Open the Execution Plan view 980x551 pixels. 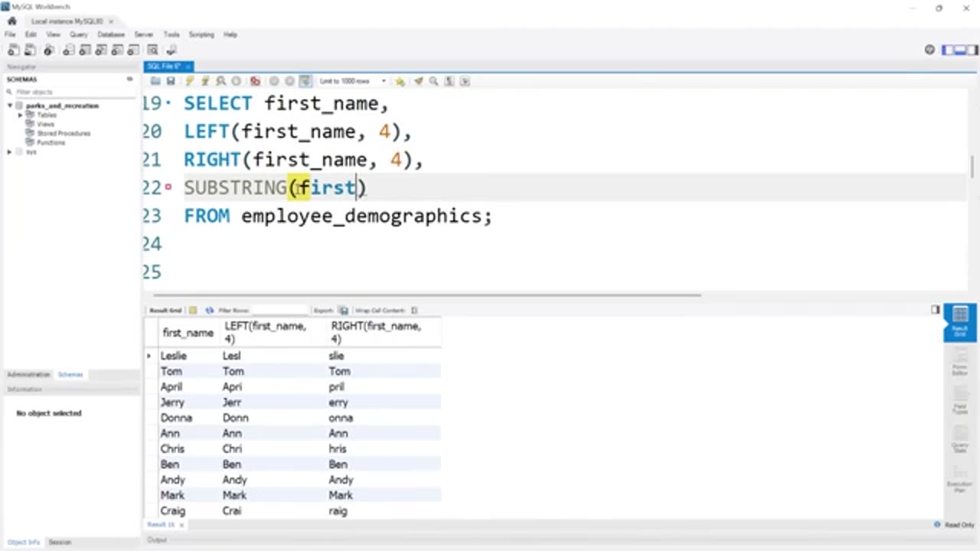(960, 478)
